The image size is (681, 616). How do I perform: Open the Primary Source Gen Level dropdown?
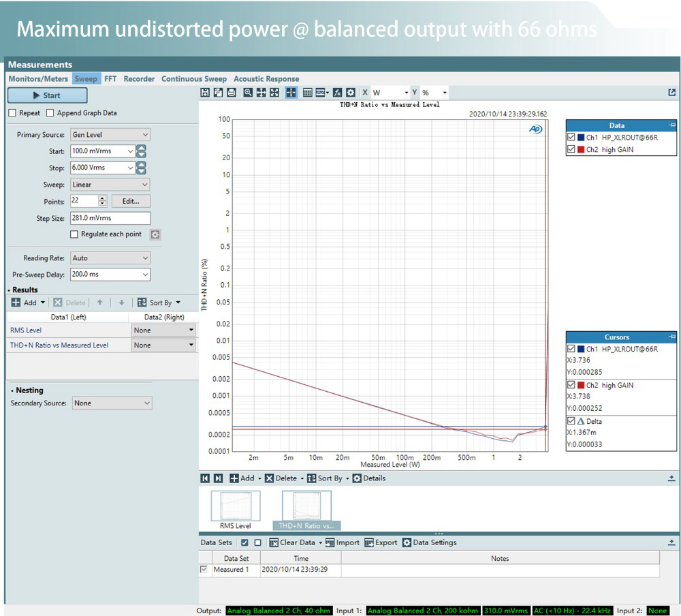pyautogui.click(x=110, y=135)
